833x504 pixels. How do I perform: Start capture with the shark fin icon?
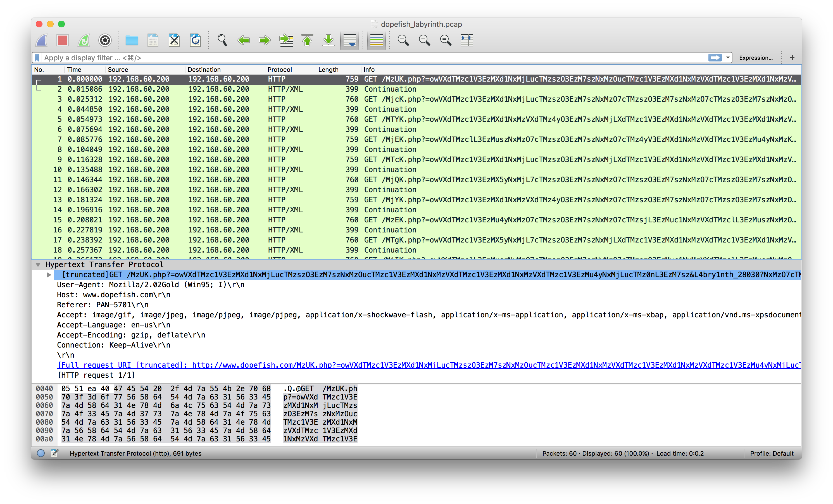42,41
